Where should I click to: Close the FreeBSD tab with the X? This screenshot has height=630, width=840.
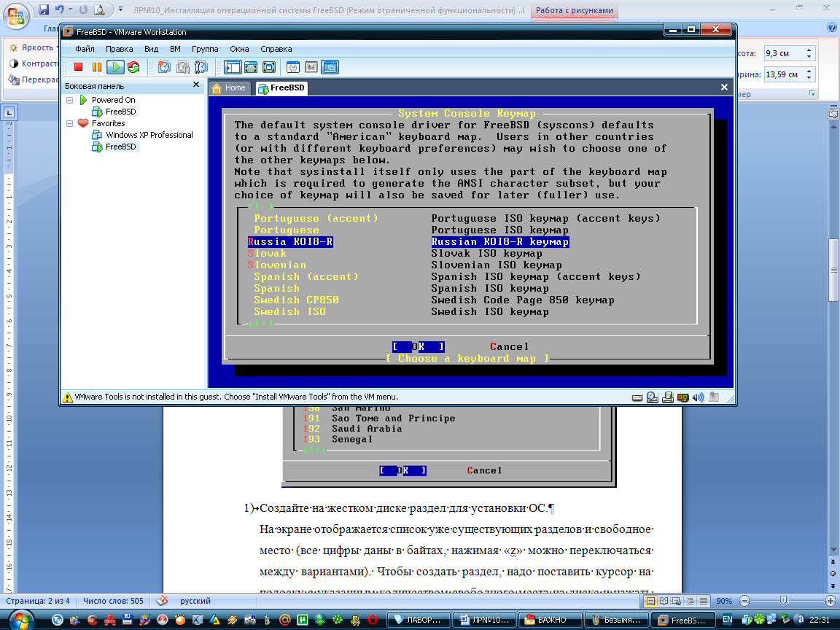tap(724, 87)
